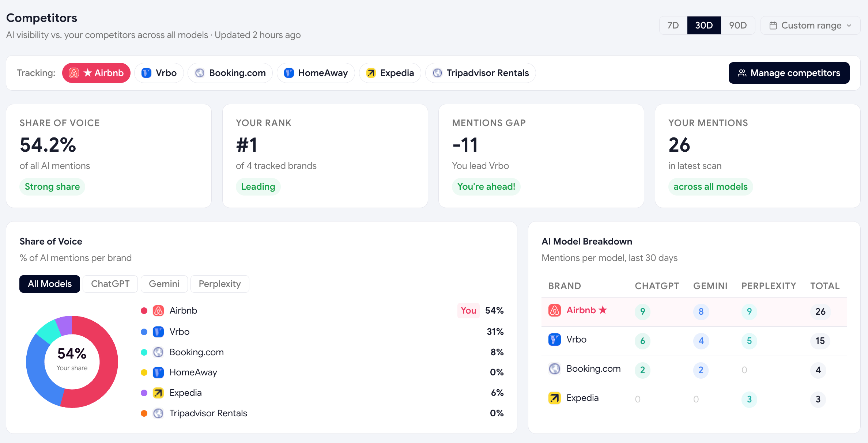The image size is (868, 443).
Task: Select the Expedia tracking chip
Action: (390, 73)
